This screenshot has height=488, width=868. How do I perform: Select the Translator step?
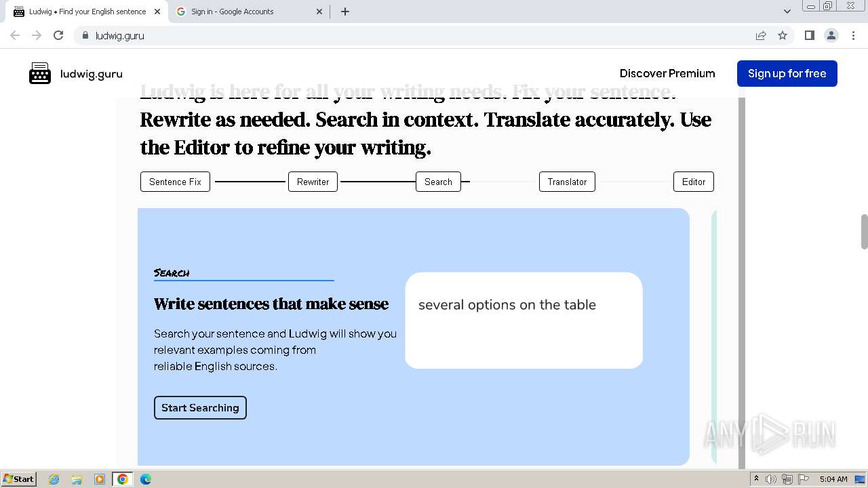point(567,182)
